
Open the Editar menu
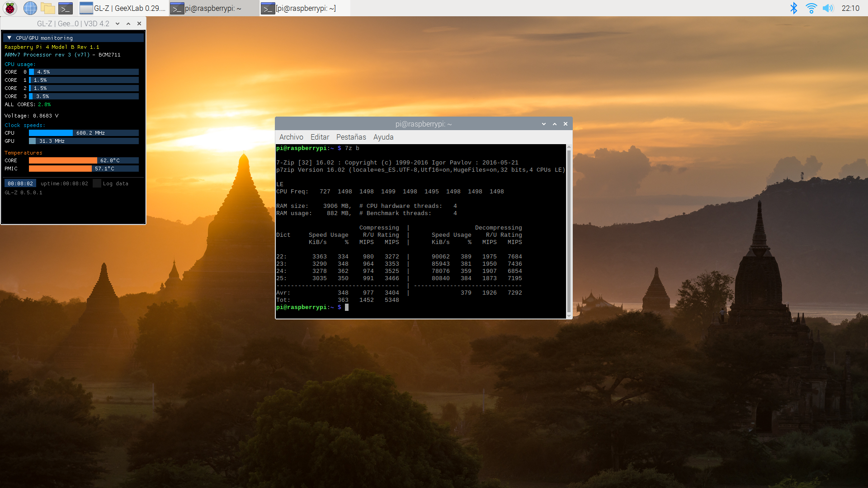320,137
